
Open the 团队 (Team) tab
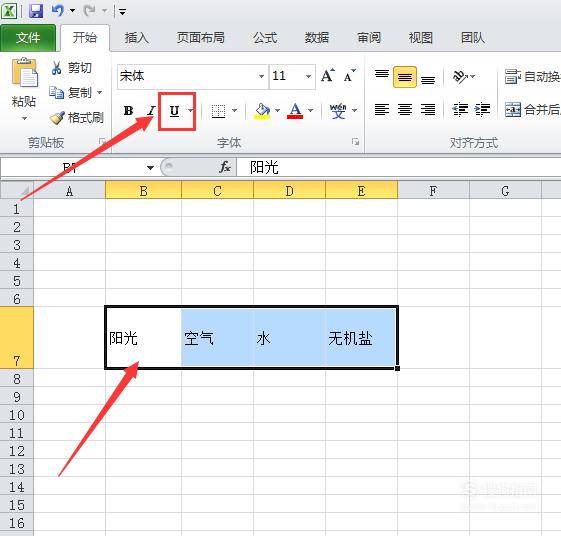(473, 38)
